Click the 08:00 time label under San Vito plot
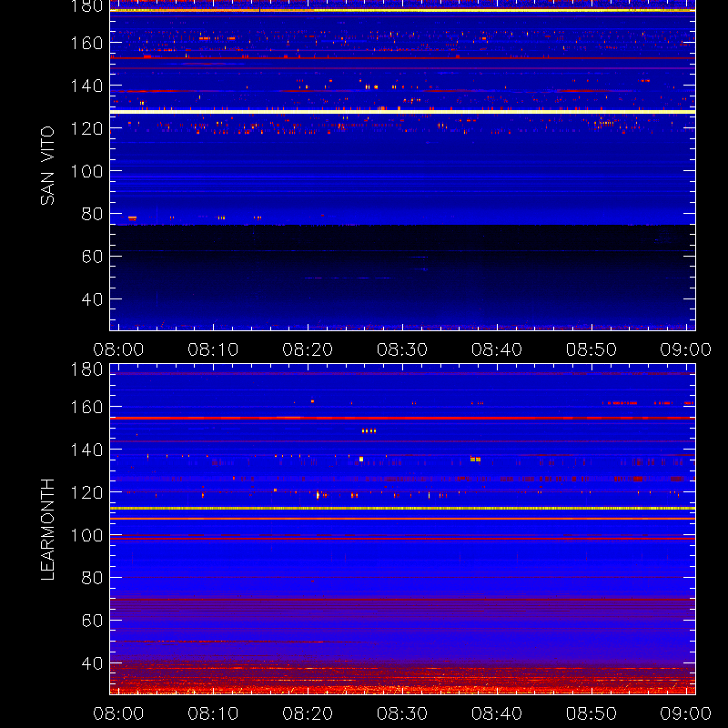 point(118,349)
